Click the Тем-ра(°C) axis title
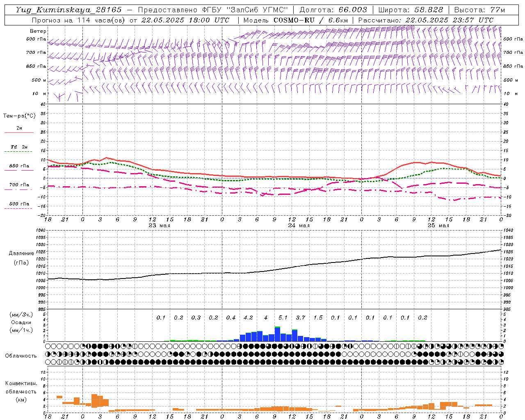525x420 pixels. 19,116
